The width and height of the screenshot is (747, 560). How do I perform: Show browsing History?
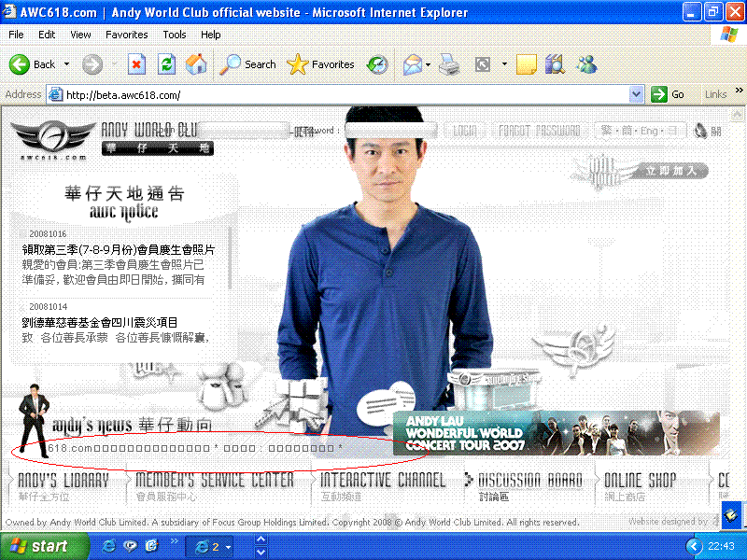[377, 64]
